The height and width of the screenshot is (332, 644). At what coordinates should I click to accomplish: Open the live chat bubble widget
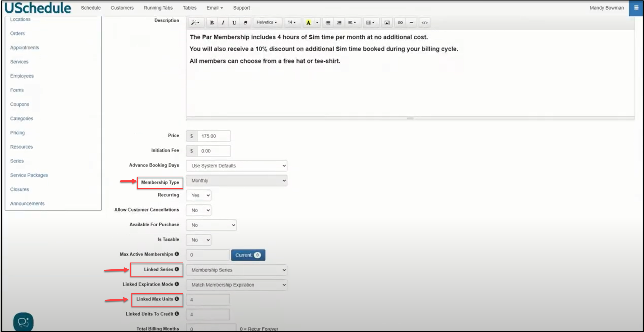point(23,322)
